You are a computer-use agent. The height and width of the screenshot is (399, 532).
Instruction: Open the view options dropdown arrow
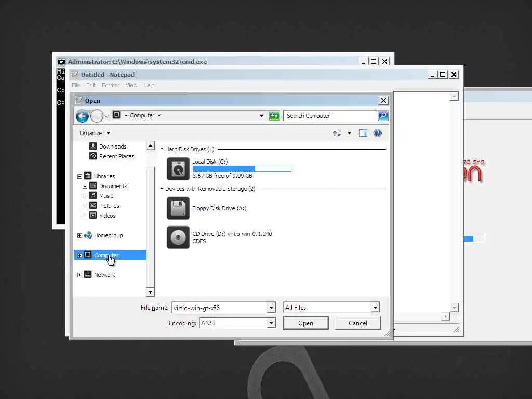coord(349,133)
